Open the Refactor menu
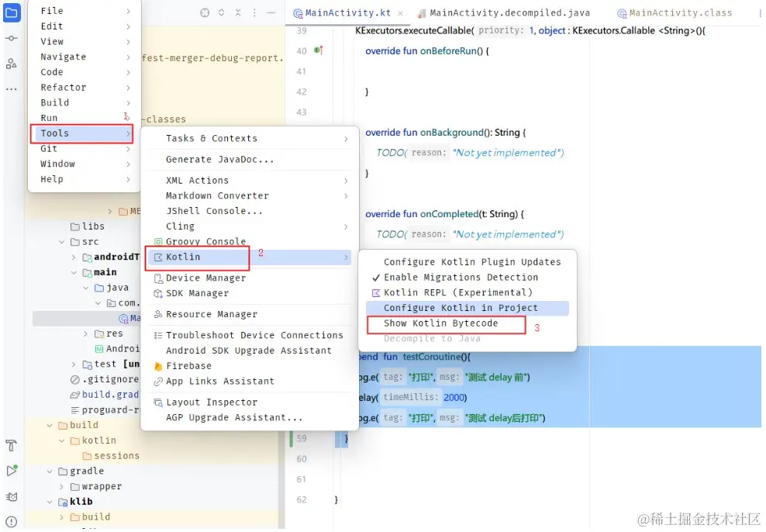 coord(85,88)
